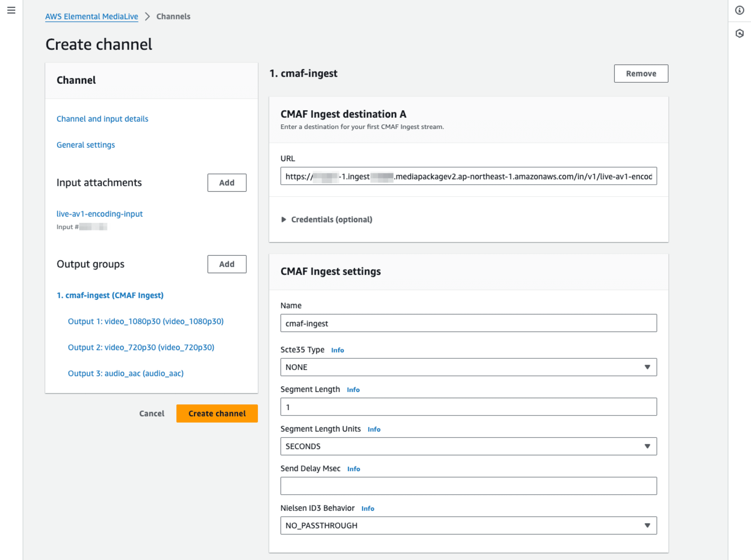Viewport: 751px width, 560px height.
Task: Add a new input attachment
Action: click(x=227, y=183)
